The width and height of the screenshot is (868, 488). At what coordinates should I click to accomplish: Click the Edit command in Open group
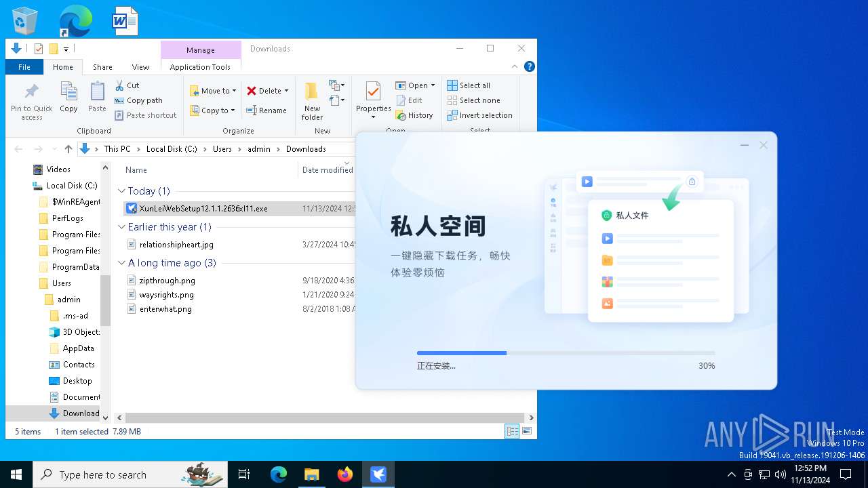click(409, 100)
